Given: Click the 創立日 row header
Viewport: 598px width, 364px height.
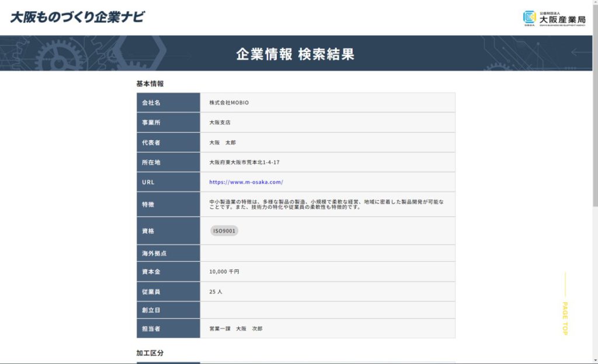Looking at the screenshot, I should click(x=168, y=310).
